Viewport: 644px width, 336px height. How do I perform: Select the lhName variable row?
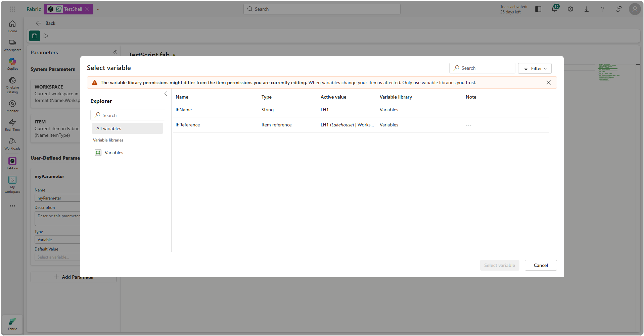click(184, 110)
